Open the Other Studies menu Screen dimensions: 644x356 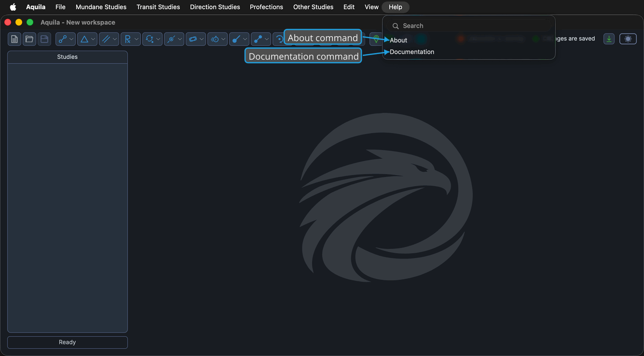313,7
